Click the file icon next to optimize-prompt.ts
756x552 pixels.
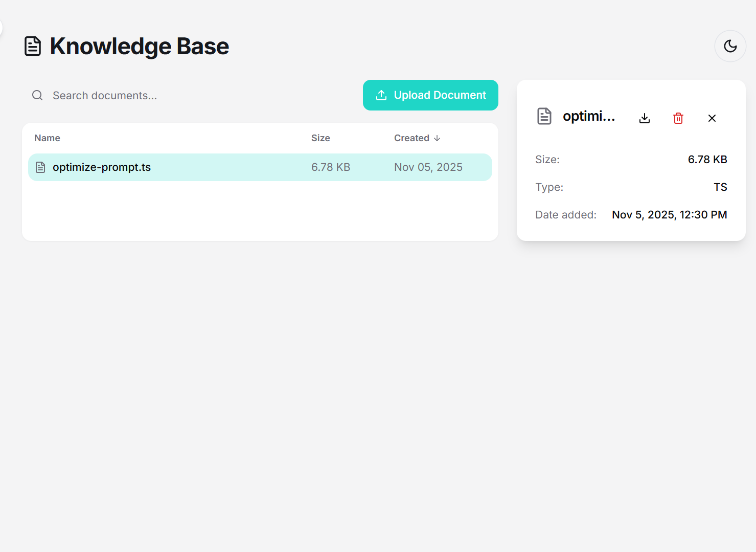(x=40, y=167)
